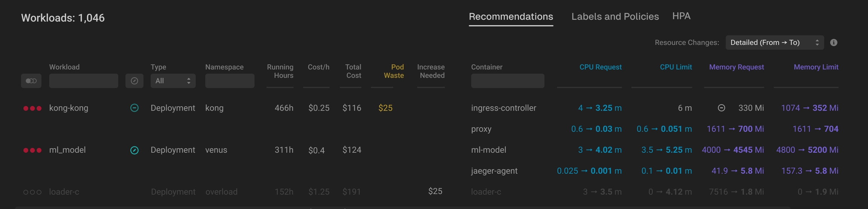868x209 pixels.
Task: Click loader-c's three hollow dots indicator
Action: click(x=32, y=192)
